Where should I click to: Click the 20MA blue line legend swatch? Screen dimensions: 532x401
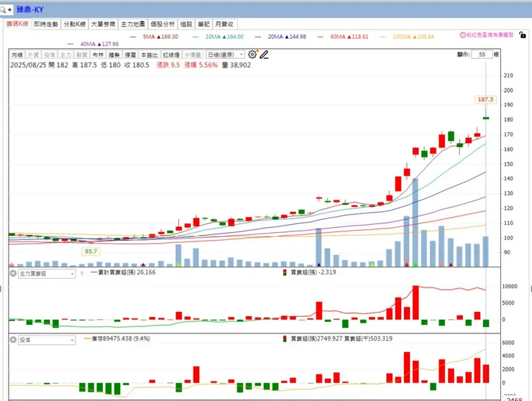(x=258, y=37)
